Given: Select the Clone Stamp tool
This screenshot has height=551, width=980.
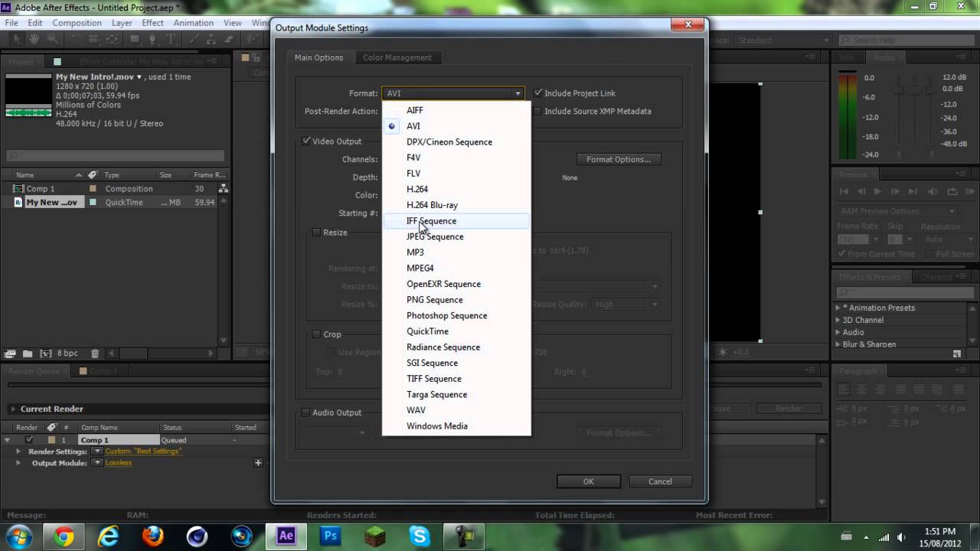Looking at the screenshot, I should coord(211,39).
